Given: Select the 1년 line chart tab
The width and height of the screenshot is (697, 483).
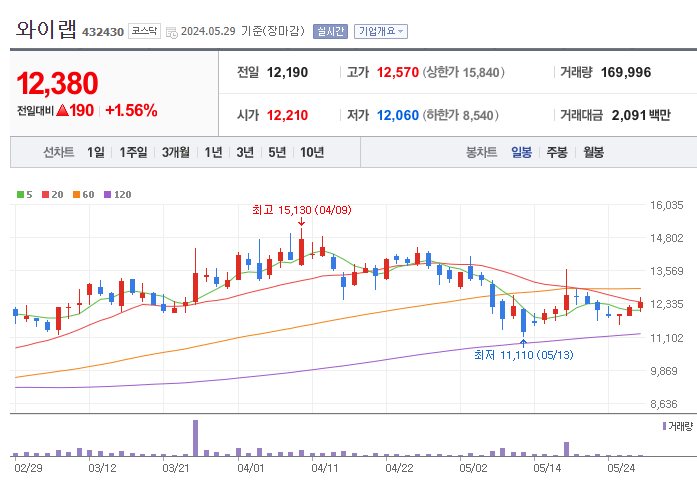Looking at the screenshot, I should point(213,152).
